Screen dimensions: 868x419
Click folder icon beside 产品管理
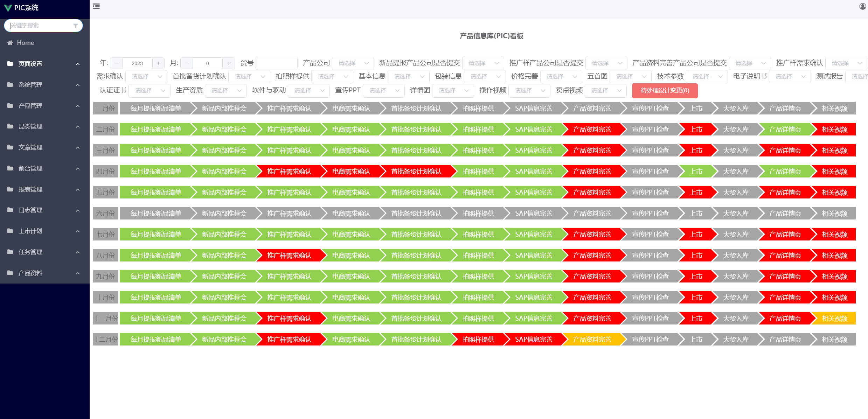pyautogui.click(x=10, y=105)
